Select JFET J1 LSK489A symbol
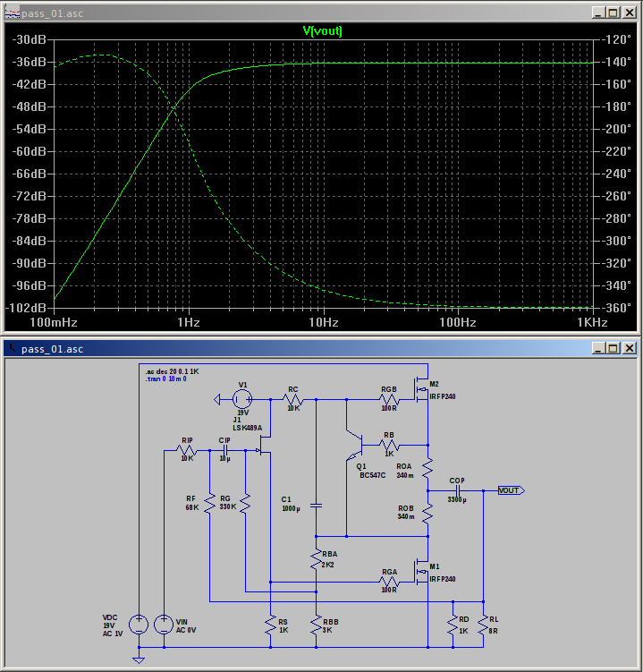Viewport: 643px width, 672px height. pos(265,446)
